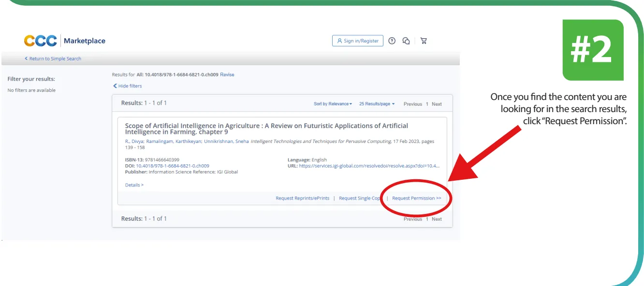Open the chat support icon
This screenshot has height=286, width=644.
pyautogui.click(x=407, y=41)
